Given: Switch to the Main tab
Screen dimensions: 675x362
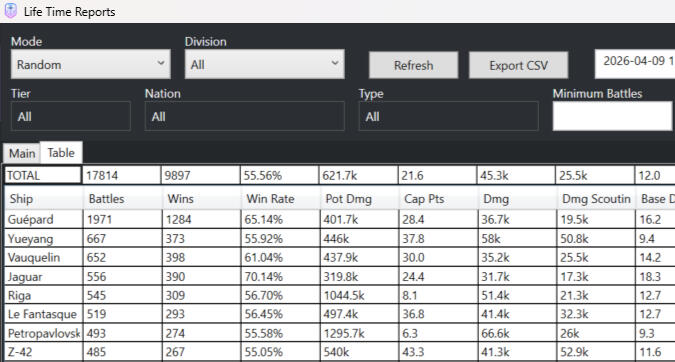Looking at the screenshot, I should point(22,154).
